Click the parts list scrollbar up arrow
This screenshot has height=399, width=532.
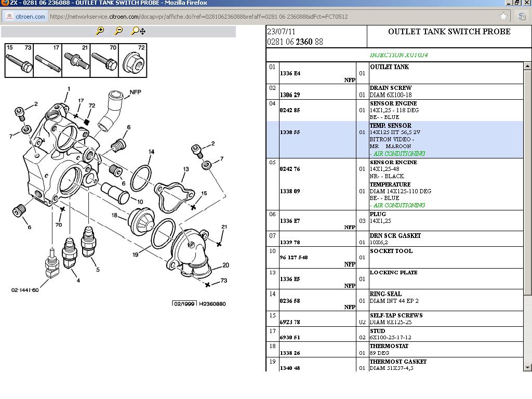527,66
